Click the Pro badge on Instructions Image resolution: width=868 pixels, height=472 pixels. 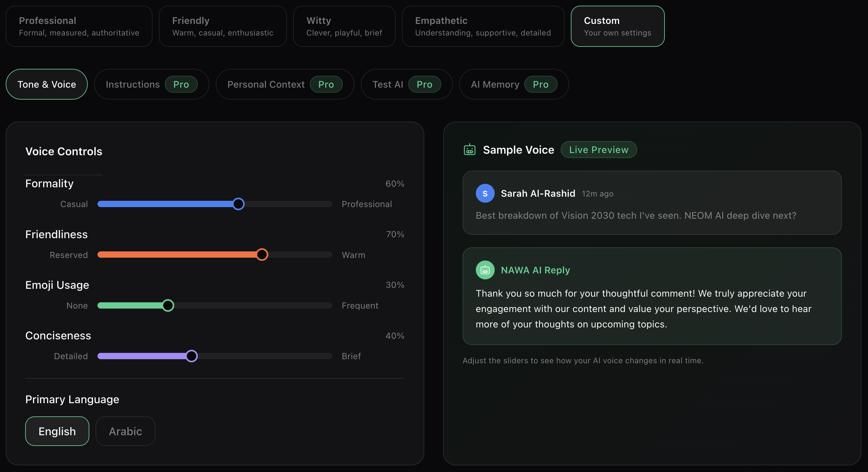pyautogui.click(x=181, y=84)
